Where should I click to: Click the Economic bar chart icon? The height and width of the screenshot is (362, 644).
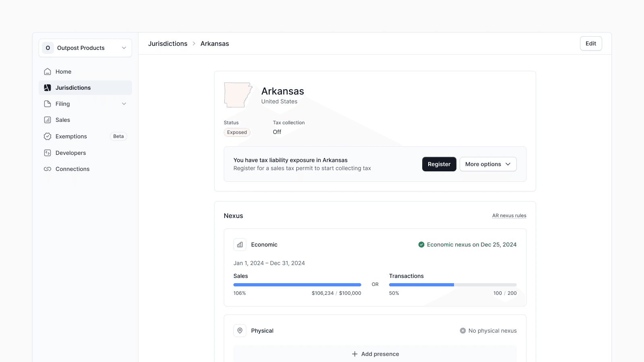(x=240, y=245)
